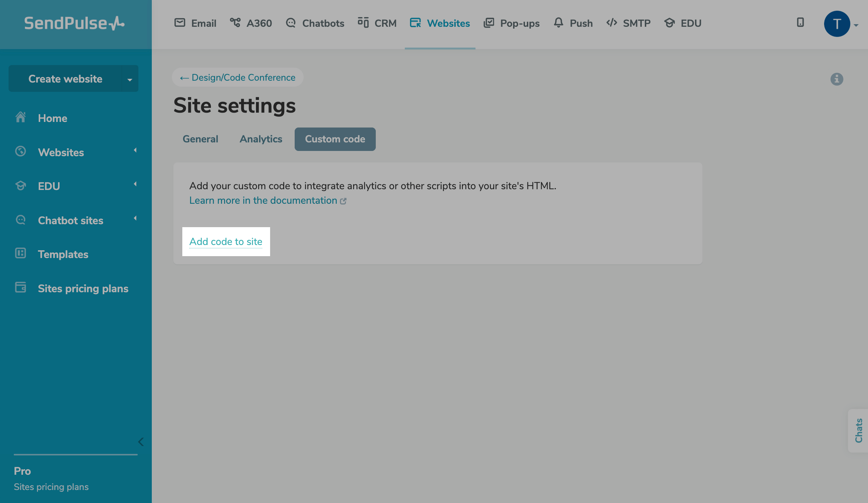Open the SMTP service
Viewport: 868px width, 503px height.
click(x=628, y=23)
